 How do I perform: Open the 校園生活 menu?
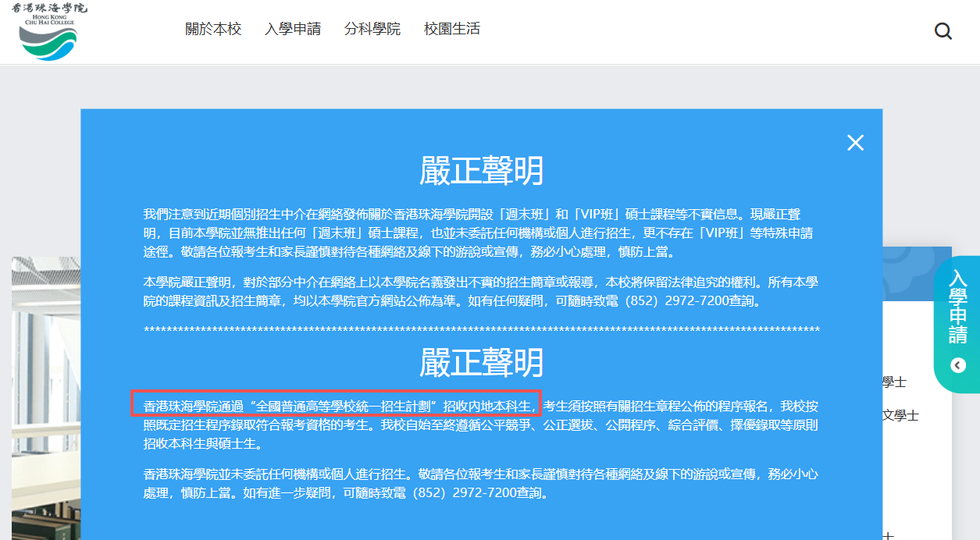[452, 30]
